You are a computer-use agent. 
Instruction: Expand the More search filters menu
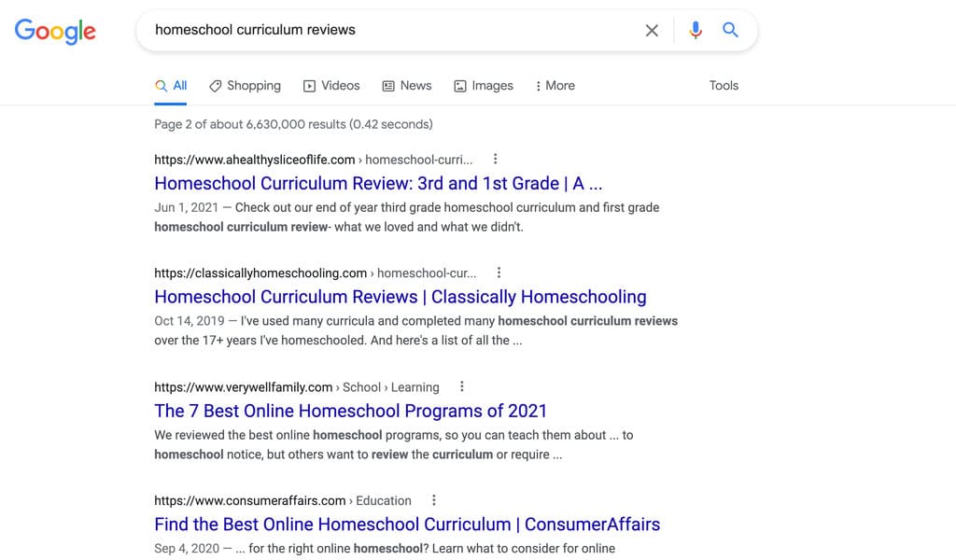[555, 86]
